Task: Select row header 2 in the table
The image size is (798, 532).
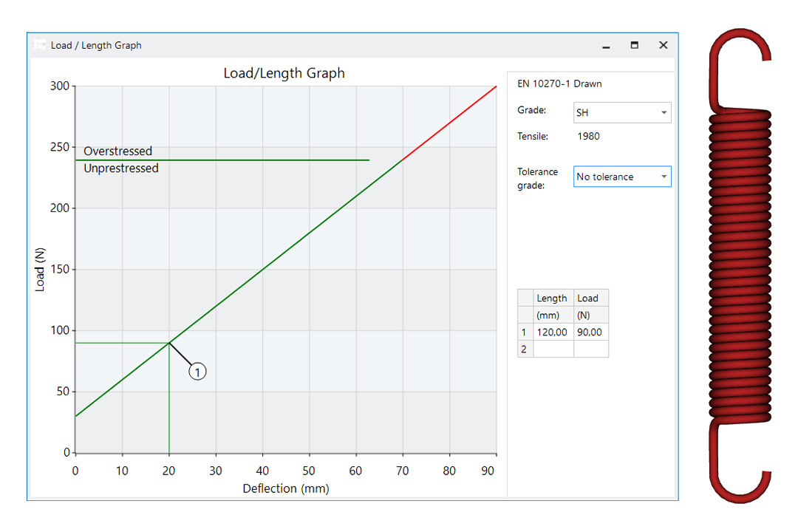Action: [525, 349]
